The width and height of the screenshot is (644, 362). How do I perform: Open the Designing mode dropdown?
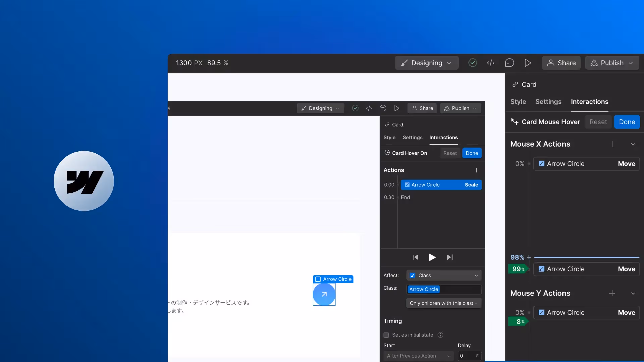click(x=426, y=63)
